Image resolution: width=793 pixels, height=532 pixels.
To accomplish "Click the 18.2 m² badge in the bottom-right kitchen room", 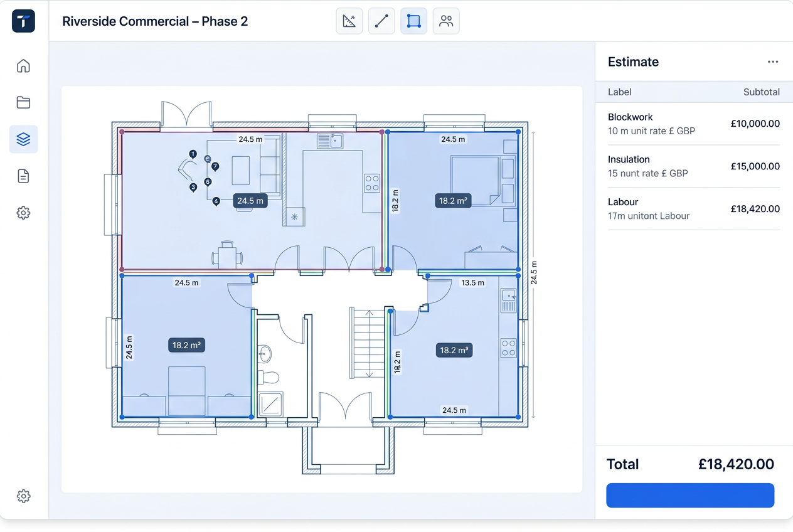I will (x=454, y=350).
